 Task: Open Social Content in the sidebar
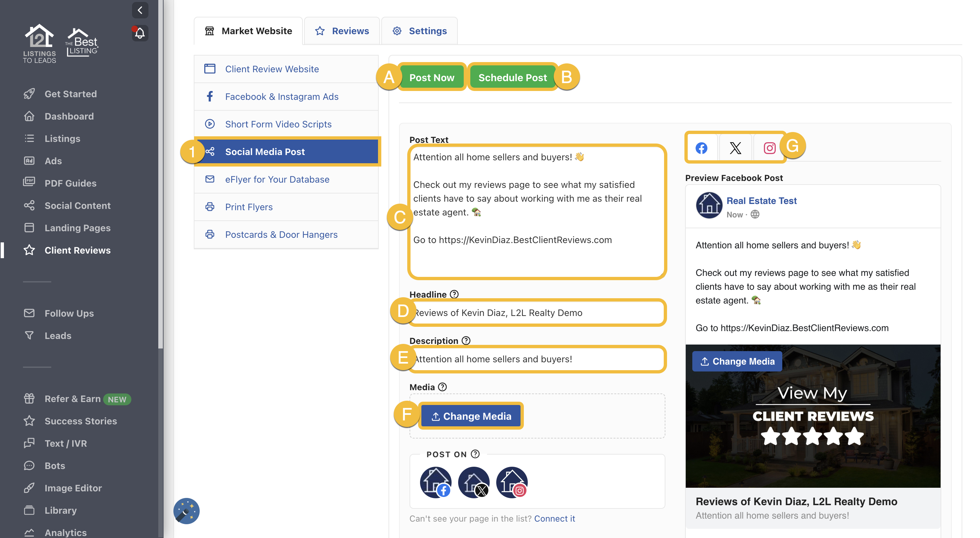pyautogui.click(x=77, y=206)
